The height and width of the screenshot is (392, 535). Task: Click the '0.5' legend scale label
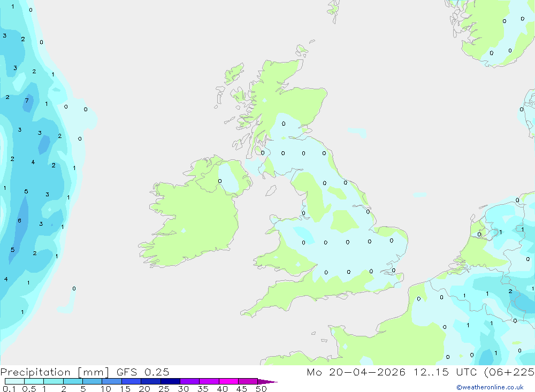(29, 389)
